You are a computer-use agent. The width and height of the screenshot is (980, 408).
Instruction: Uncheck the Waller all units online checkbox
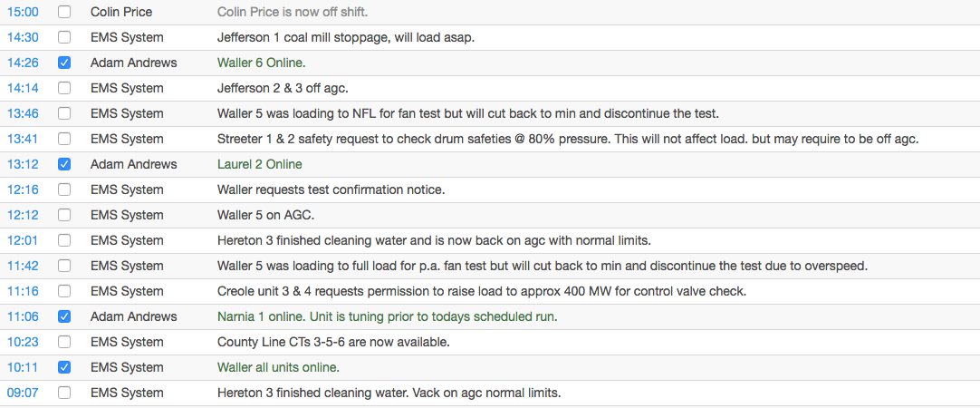[64, 367]
